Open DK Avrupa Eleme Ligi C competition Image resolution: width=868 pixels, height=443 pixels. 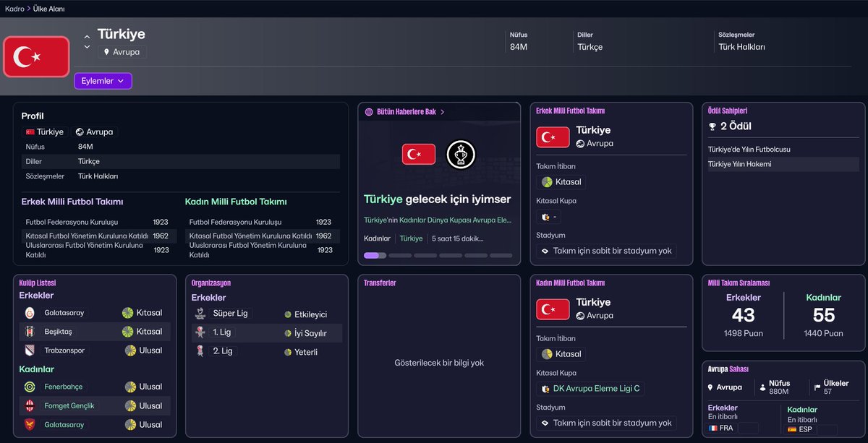coord(590,389)
